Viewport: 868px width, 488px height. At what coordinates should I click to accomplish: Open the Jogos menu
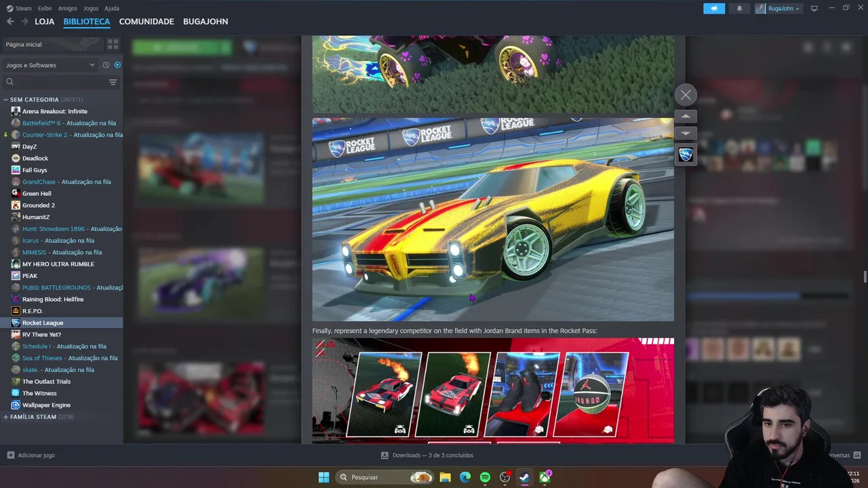tap(91, 8)
